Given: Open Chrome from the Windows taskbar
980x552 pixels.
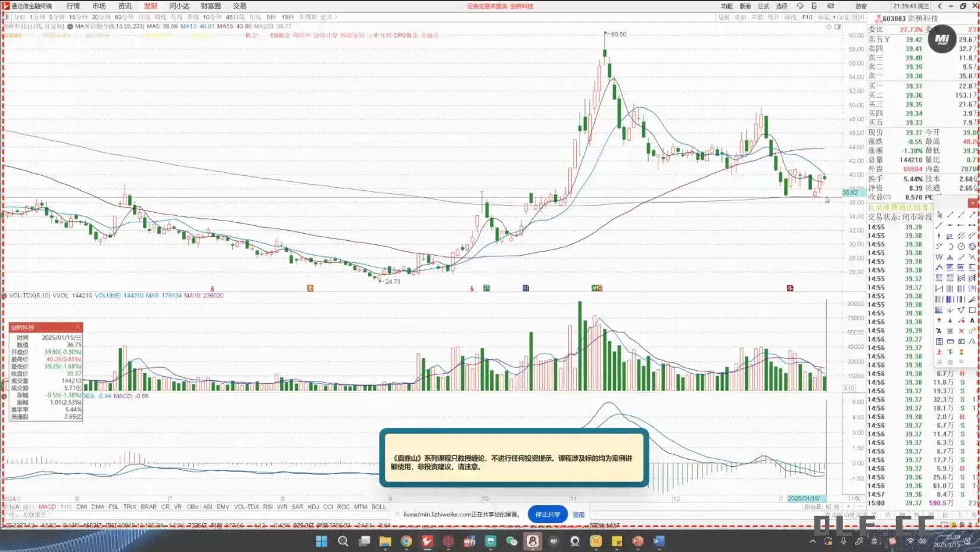Looking at the screenshot, I should tap(406, 541).
